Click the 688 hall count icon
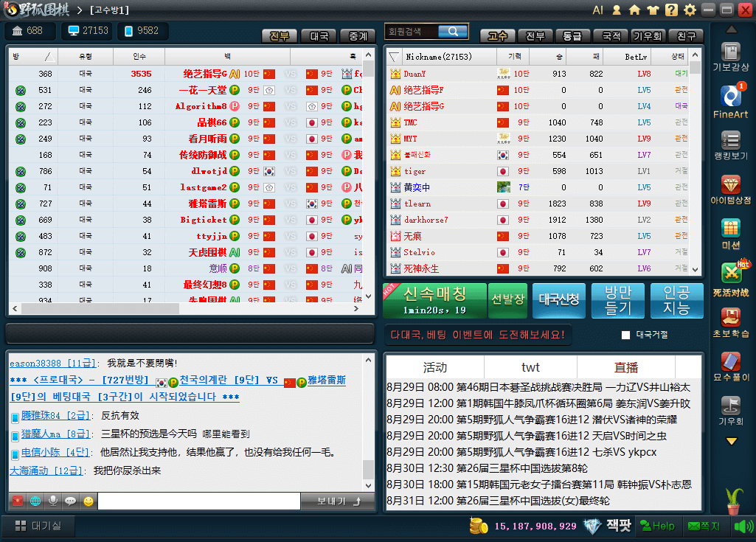This screenshot has height=542, width=756. tap(29, 31)
